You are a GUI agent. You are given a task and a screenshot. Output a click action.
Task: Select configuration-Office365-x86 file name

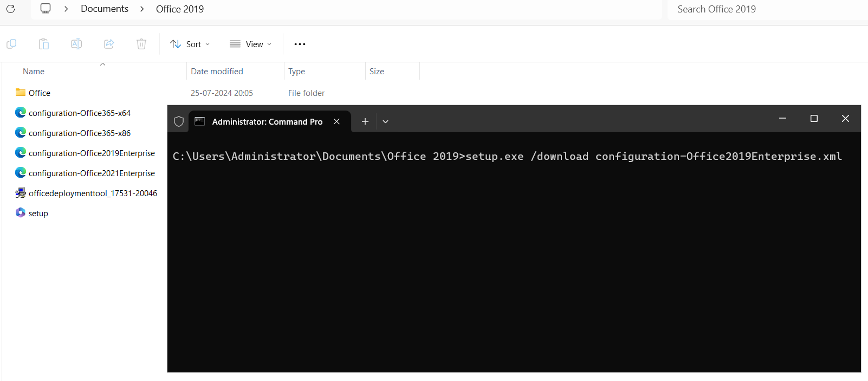80,133
